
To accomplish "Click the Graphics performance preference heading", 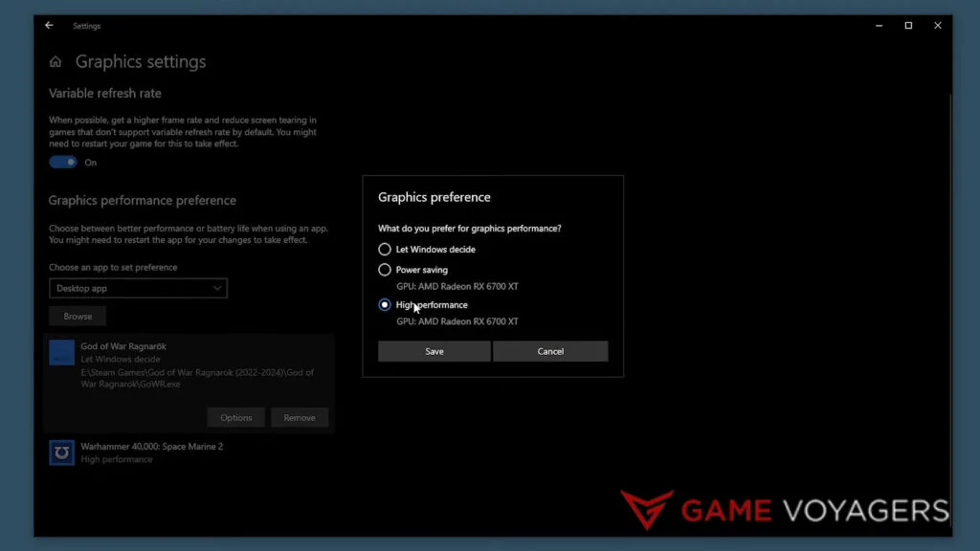I will click(x=143, y=201).
